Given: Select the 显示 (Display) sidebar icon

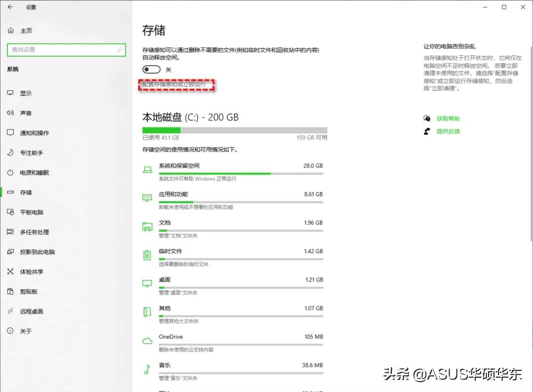Looking at the screenshot, I should click(11, 93).
